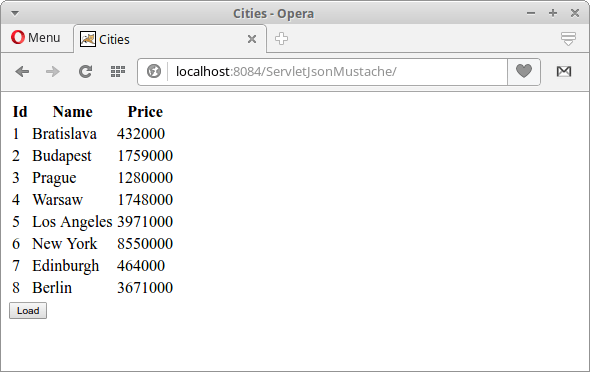Select the Warsaw cell

58,200
